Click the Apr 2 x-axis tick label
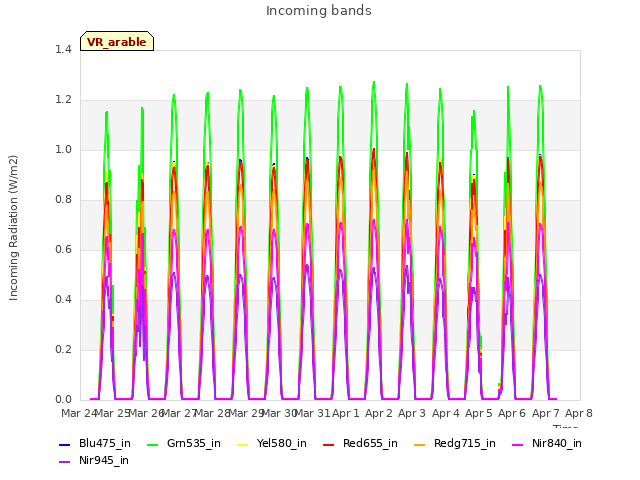Image resolution: width=640 pixels, height=480 pixels. click(x=379, y=413)
